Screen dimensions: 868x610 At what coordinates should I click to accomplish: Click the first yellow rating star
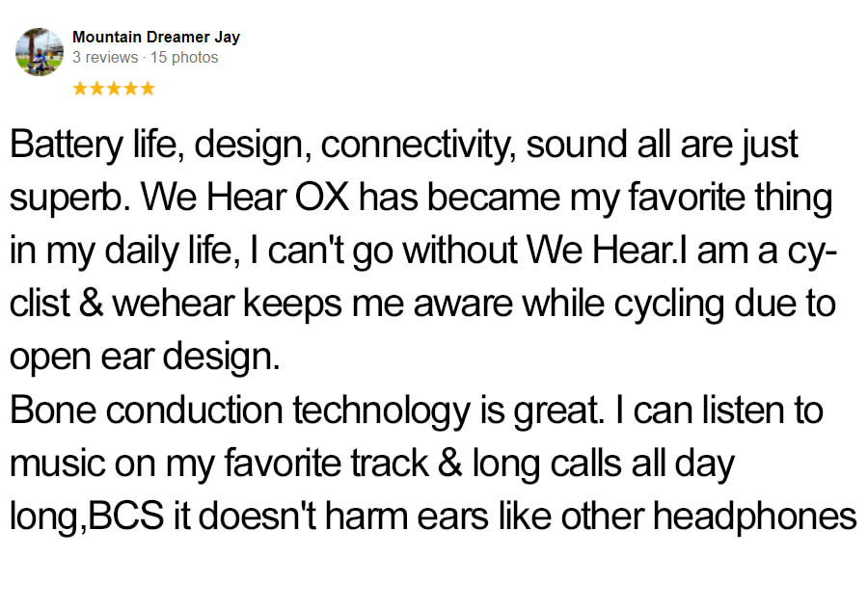(80, 89)
